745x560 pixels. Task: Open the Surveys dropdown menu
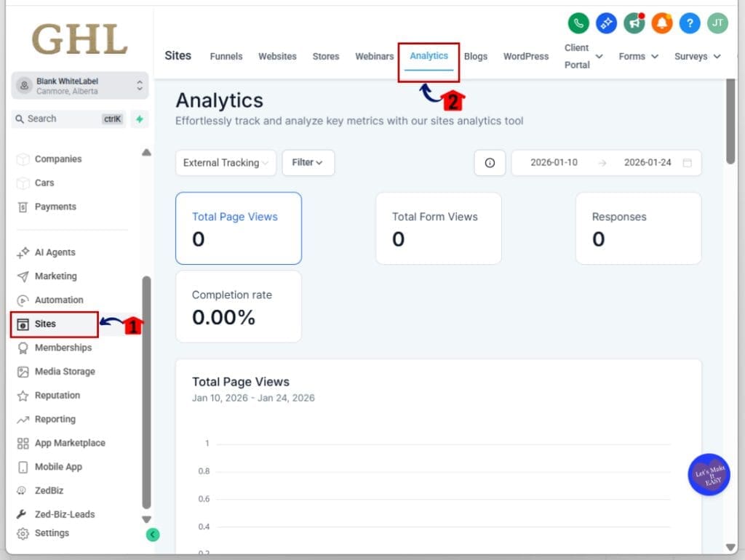tap(696, 56)
